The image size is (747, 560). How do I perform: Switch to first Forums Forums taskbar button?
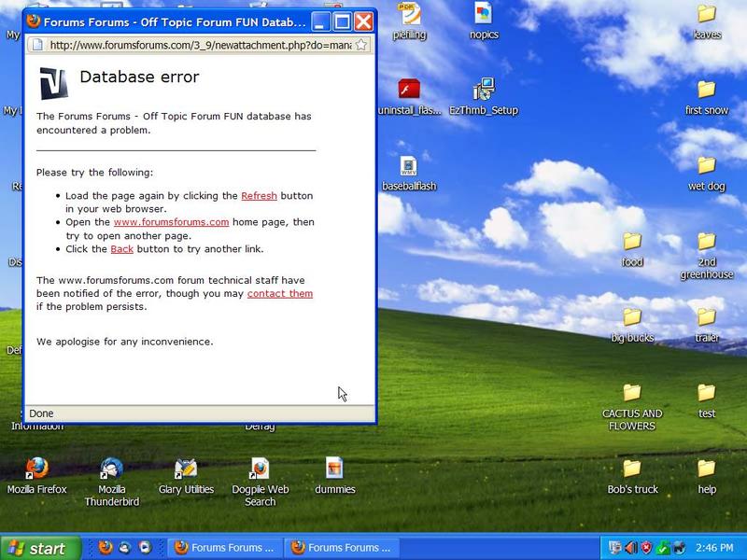(x=225, y=548)
